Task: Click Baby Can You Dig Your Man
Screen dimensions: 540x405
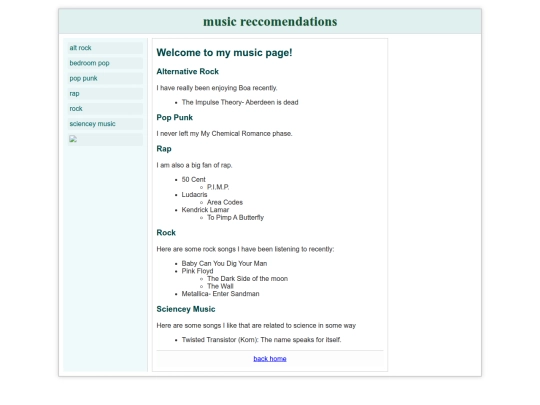Action: point(225,263)
